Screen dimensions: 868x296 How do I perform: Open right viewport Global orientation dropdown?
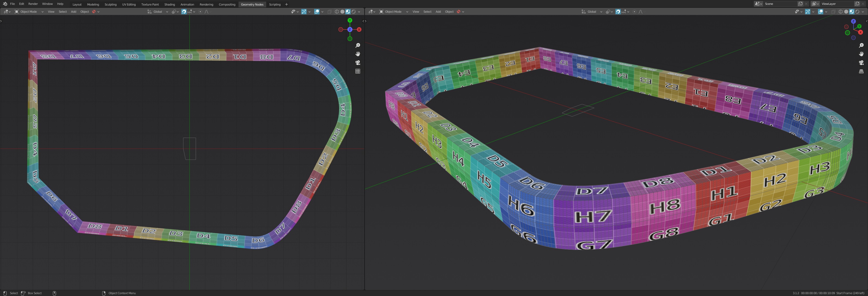(592, 12)
